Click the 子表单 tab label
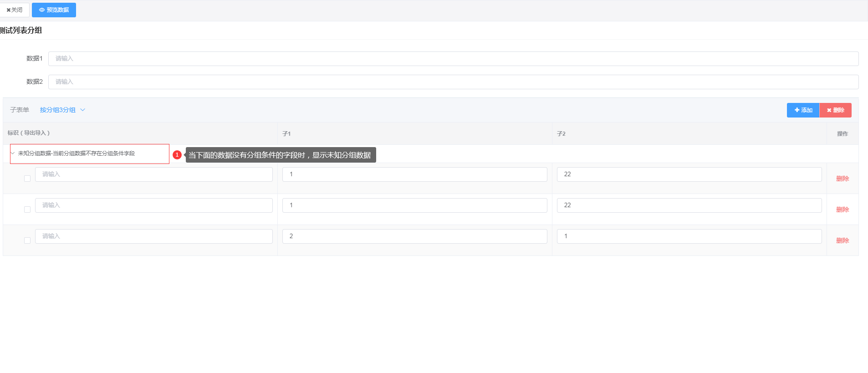Image resolution: width=868 pixels, height=373 pixels. point(20,110)
